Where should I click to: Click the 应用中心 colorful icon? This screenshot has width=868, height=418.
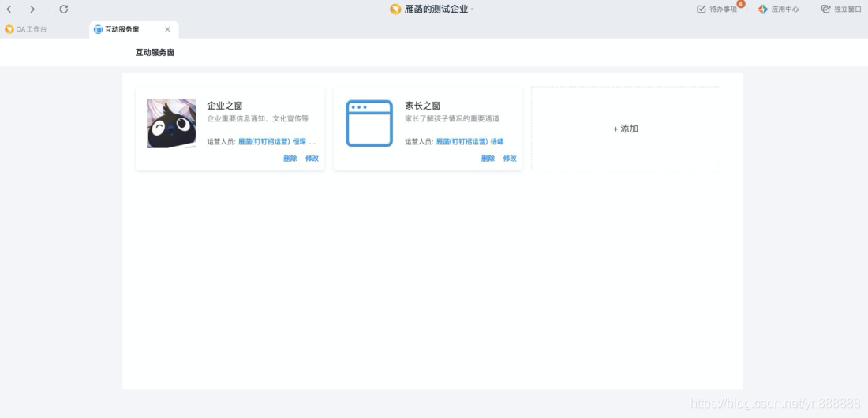[x=763, y=9]
